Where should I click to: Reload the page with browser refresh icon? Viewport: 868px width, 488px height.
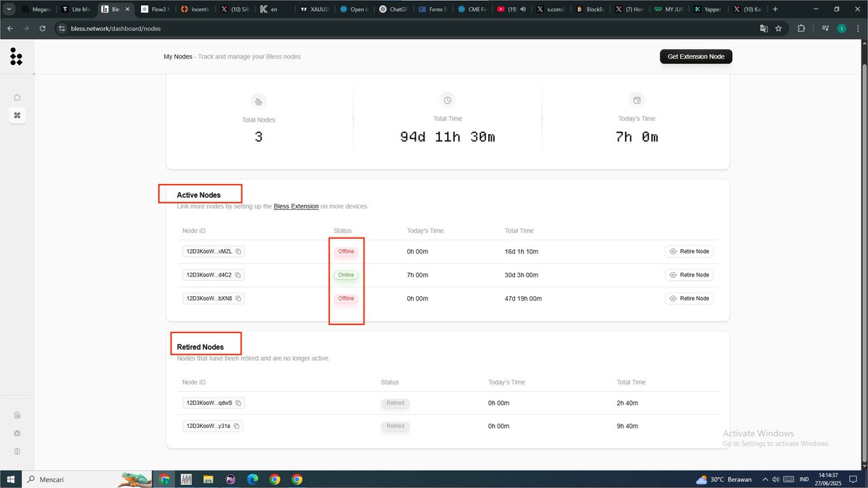[x=43, y=28]
